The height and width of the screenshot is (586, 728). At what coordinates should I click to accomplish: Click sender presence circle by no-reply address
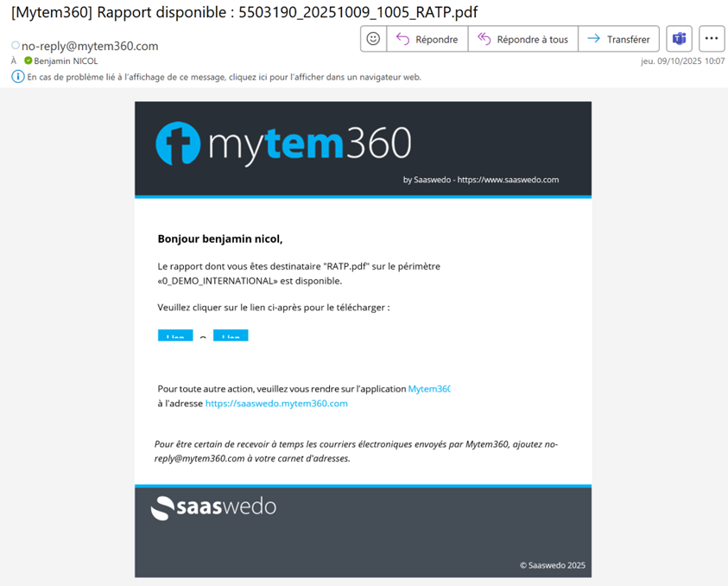(16, 45)
